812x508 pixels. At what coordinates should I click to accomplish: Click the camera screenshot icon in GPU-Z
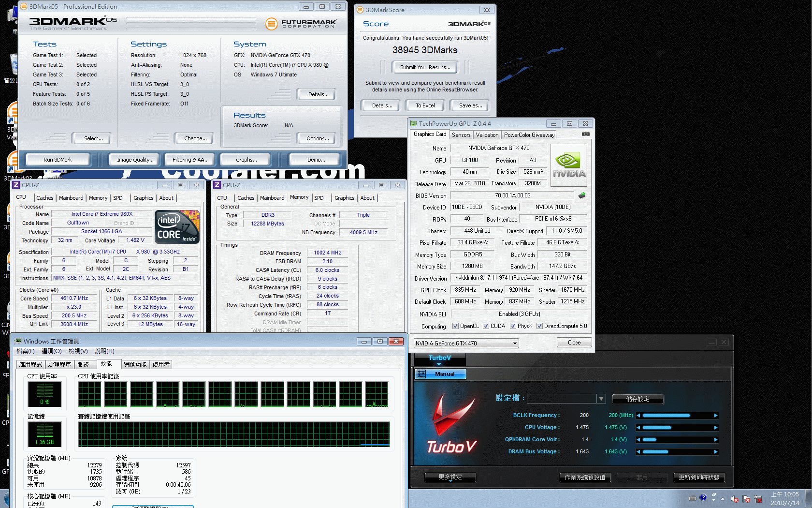[x=585, y=134]
